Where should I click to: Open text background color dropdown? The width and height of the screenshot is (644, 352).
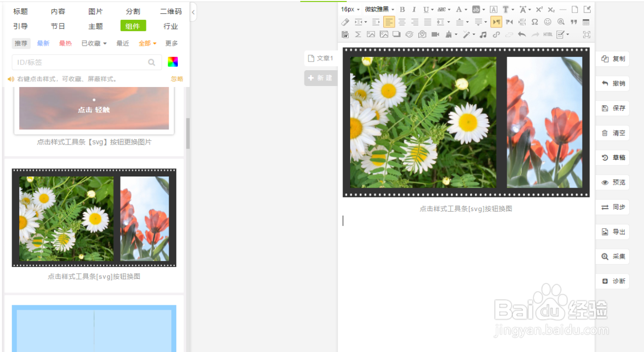483,9
